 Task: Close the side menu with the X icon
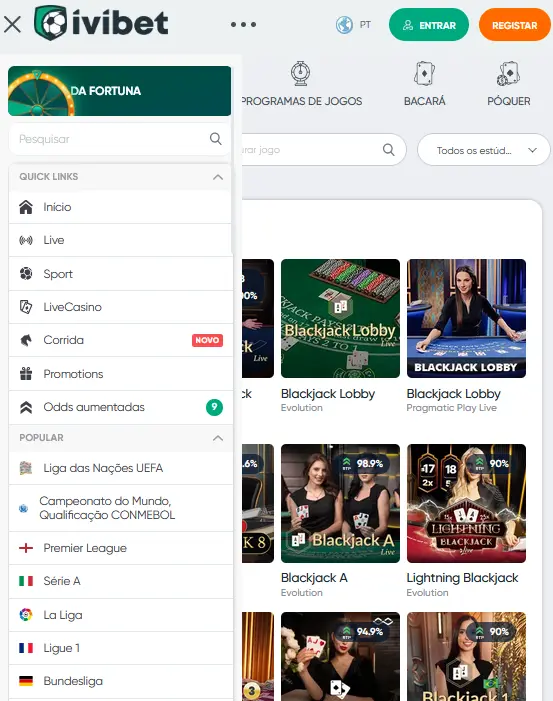point(12,25)
